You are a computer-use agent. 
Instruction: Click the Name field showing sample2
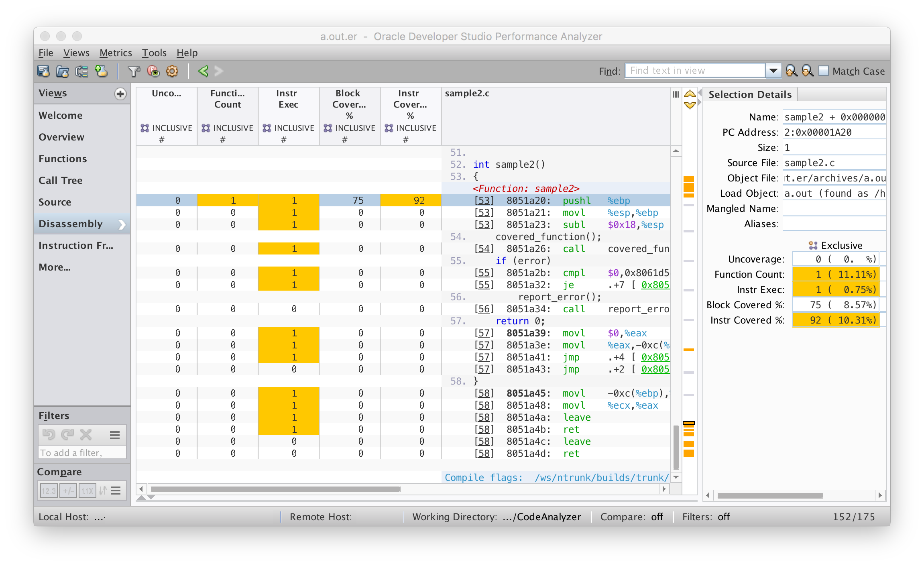tap(834, 117)
